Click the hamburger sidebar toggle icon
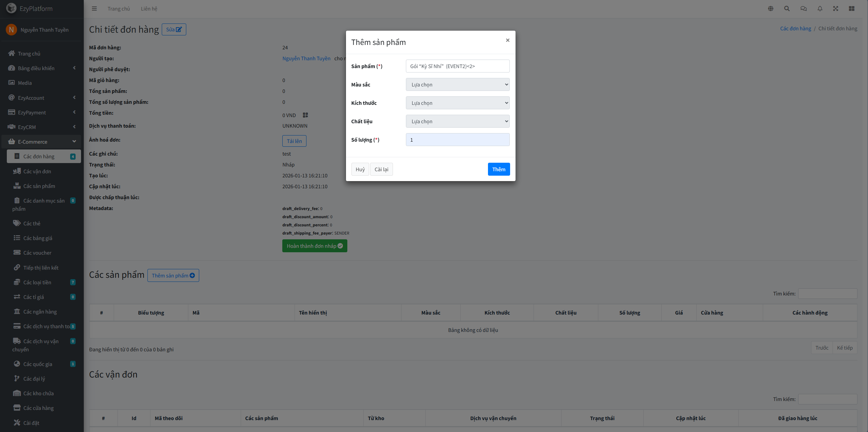Viewport: 868px width, 432px height. coord(94,9)
